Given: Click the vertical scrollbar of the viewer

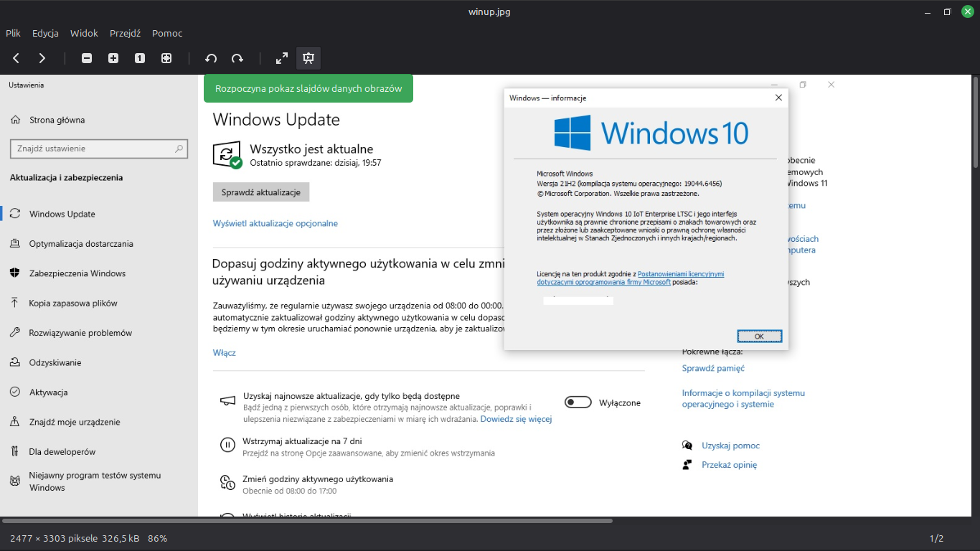Looking at the screenshot, I should 976,122.
